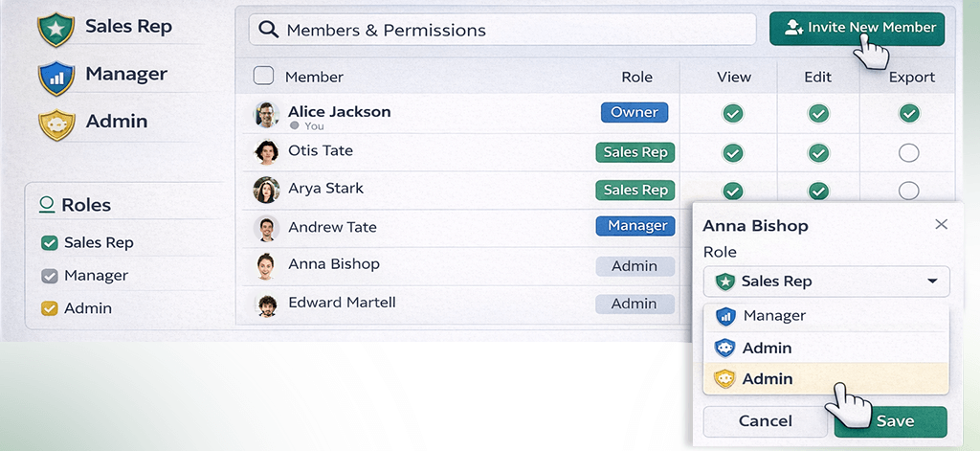Click the Member column header

pyautogui.click(x=314, y=78)
